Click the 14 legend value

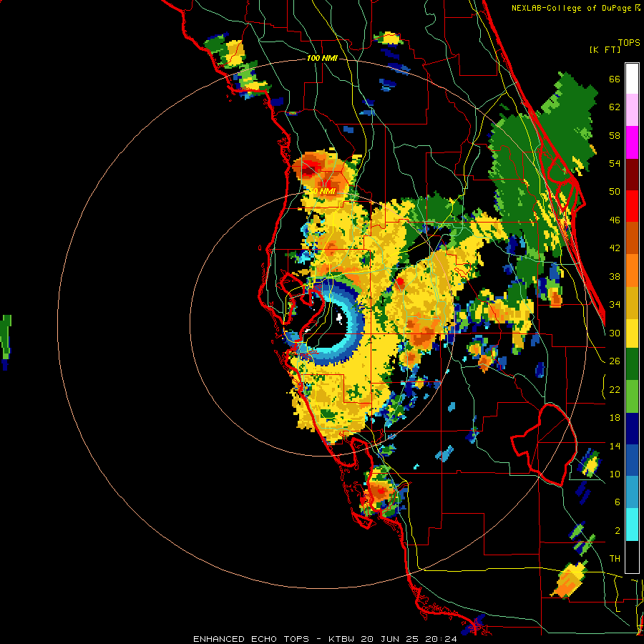point(615,447)
